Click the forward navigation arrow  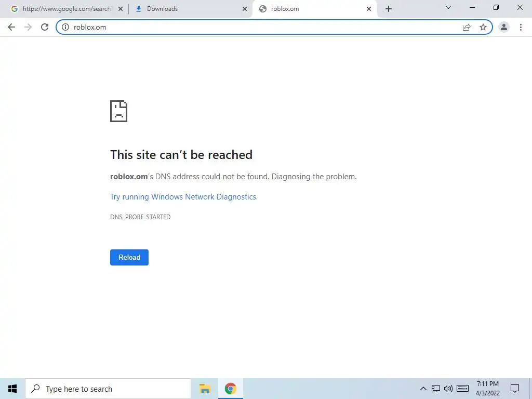point(28,27)
